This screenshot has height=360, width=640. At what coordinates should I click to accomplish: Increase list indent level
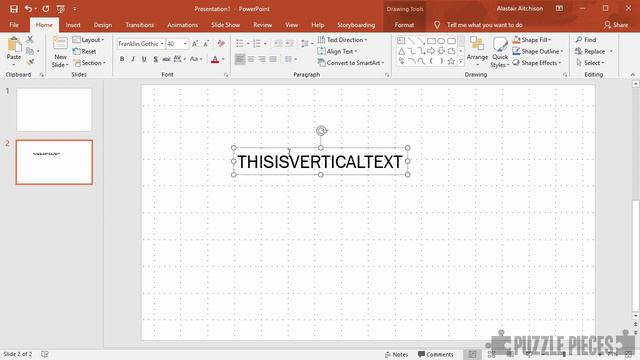coord(289,43)
